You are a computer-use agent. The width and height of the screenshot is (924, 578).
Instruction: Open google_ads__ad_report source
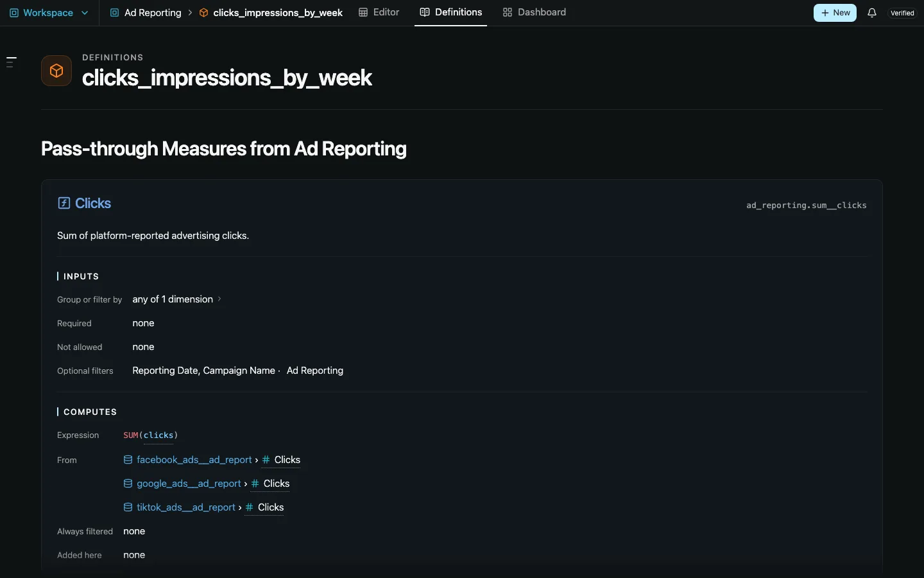(189, 484)
